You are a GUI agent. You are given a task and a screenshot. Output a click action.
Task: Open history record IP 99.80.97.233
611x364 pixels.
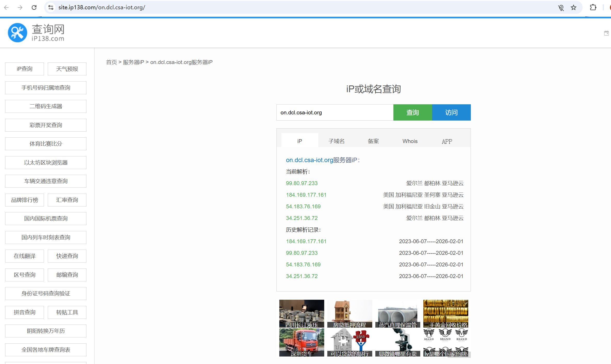[302, 253]
